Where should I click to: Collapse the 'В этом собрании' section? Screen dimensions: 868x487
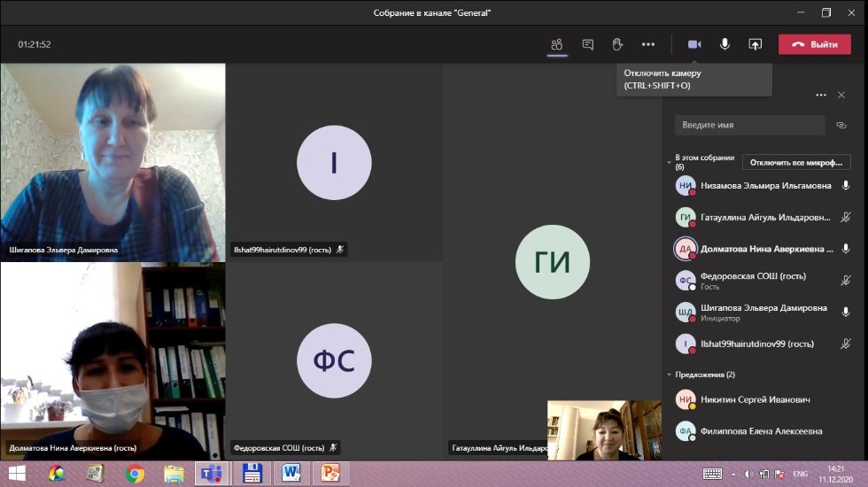(670, 163)
